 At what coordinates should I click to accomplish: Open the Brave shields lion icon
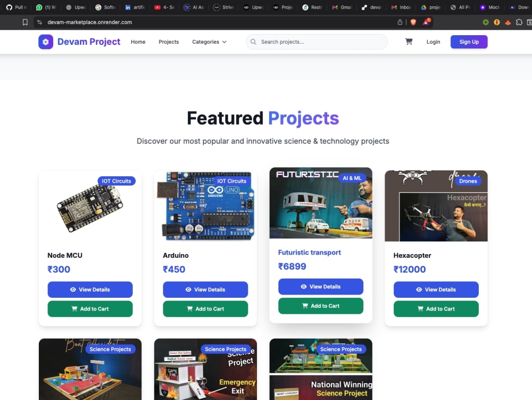(413, 22)
